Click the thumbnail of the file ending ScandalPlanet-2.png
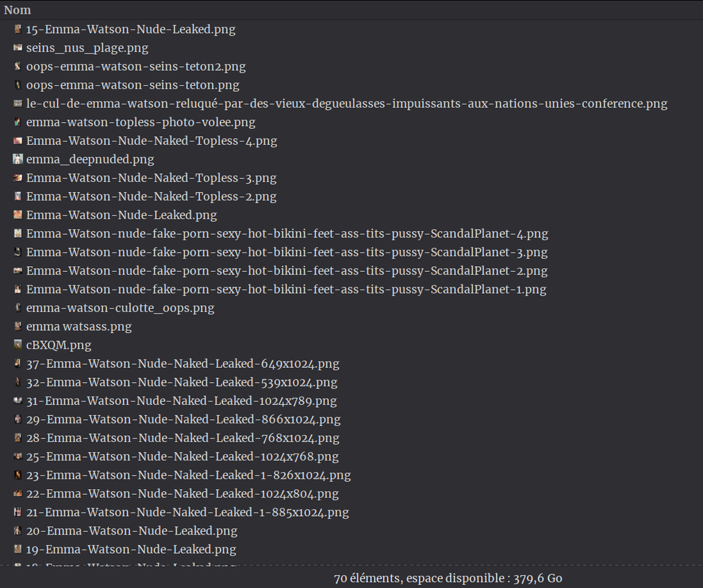This screenshot has height=588, width=703. [x=18, y=271]
